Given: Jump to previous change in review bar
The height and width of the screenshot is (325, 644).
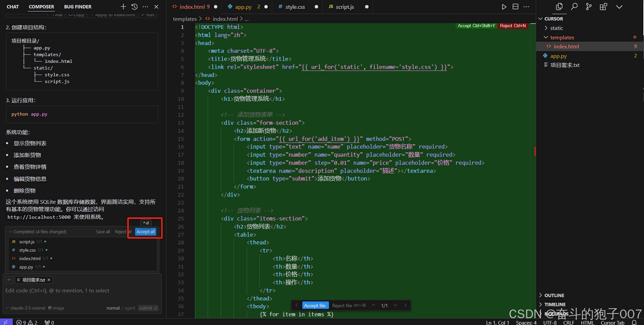Looking at the screenshot, I should [374, 305].
